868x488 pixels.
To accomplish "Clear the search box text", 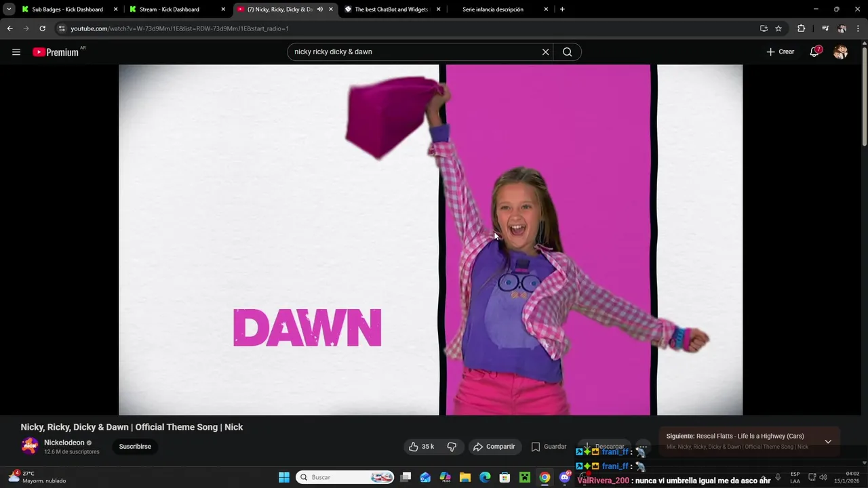I will coord(545,52).
